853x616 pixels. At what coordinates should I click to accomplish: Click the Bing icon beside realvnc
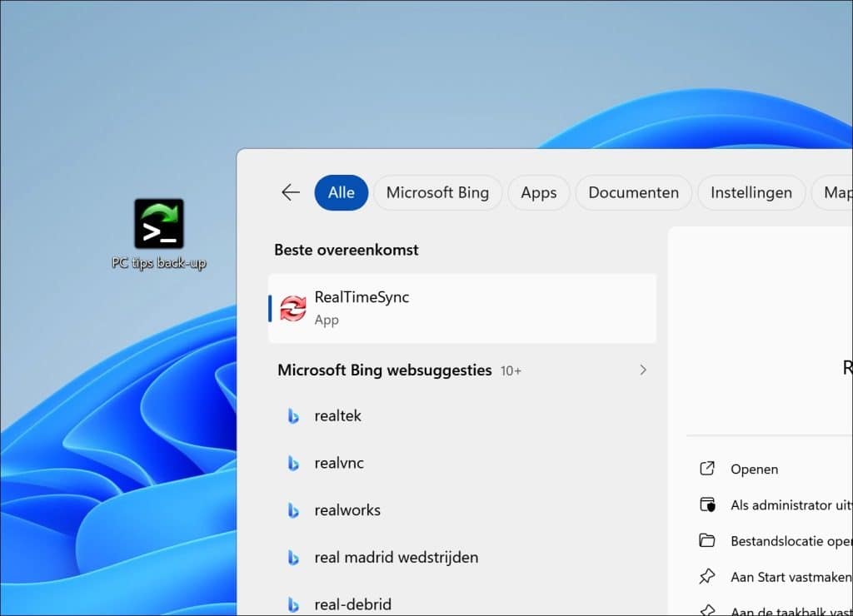(x=293, y=463)
